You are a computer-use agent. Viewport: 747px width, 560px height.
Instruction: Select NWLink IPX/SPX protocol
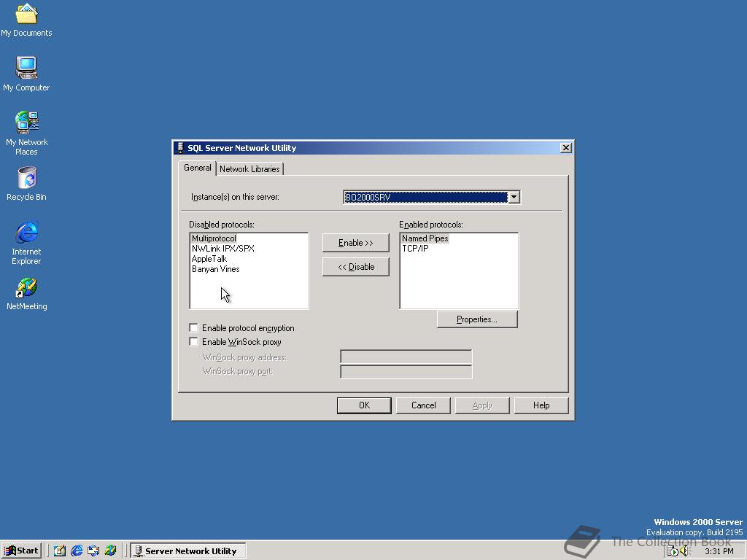click(x=223, y=249)
